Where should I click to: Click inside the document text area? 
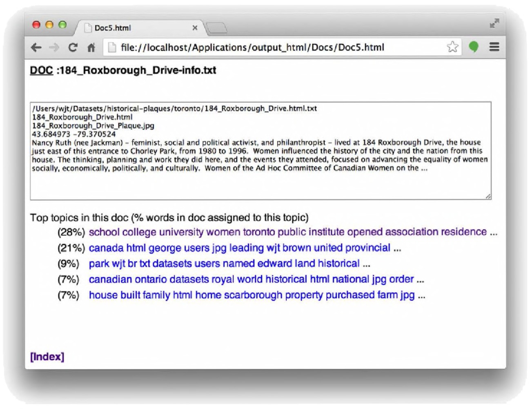(260, 151)
